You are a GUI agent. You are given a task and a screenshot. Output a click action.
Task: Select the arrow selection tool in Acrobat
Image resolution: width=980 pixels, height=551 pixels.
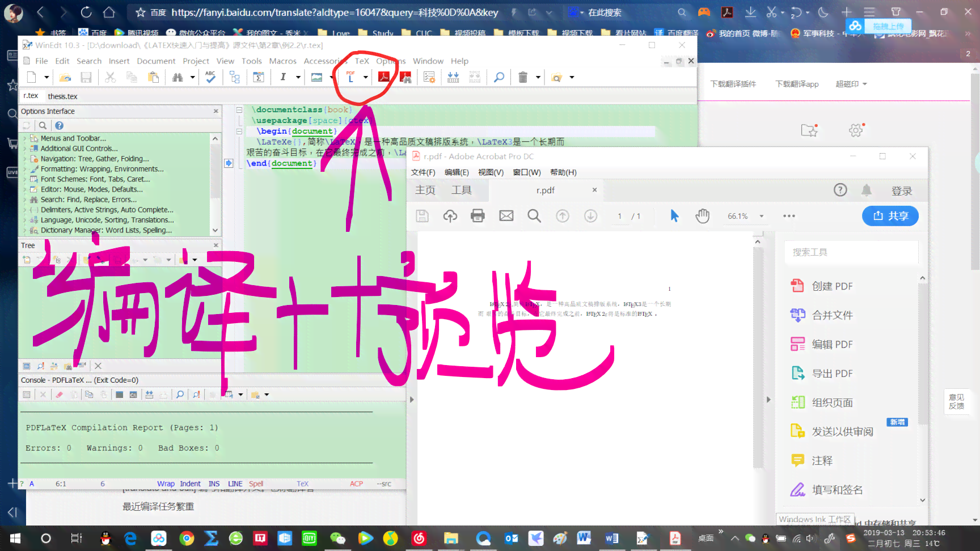coord(674,215)
